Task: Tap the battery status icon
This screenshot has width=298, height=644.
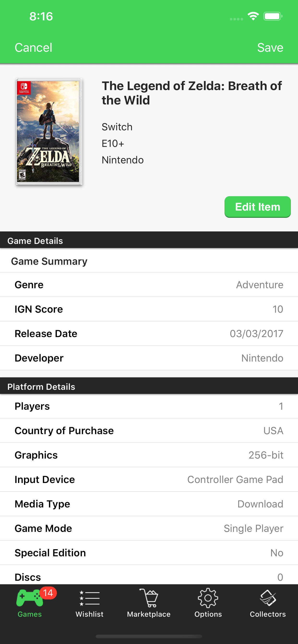Action: click(x=273, y=17)
